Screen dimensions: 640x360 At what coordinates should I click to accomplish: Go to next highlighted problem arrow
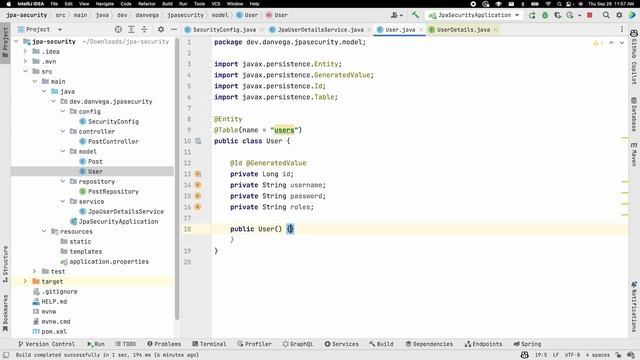pos(622,43)
